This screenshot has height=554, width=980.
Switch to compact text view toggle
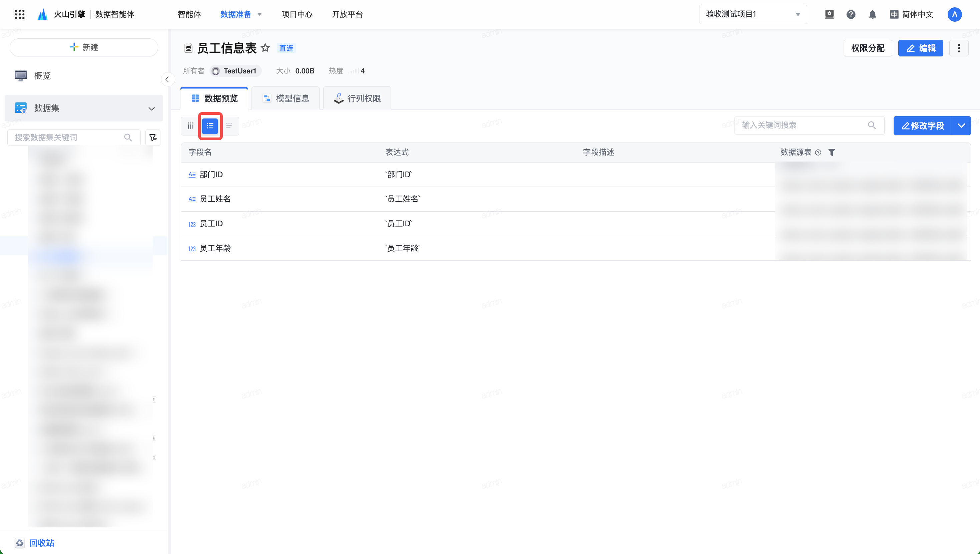229,125
